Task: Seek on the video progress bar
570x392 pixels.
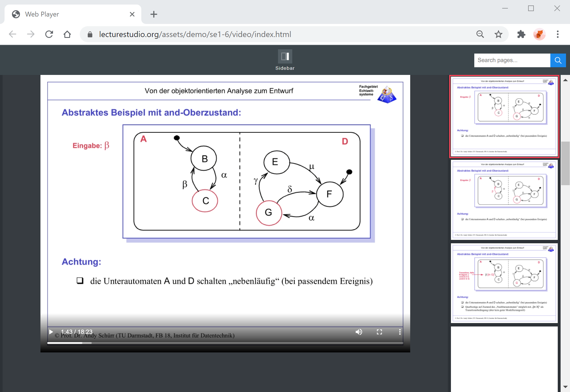Action: click(x=225, y=343)
